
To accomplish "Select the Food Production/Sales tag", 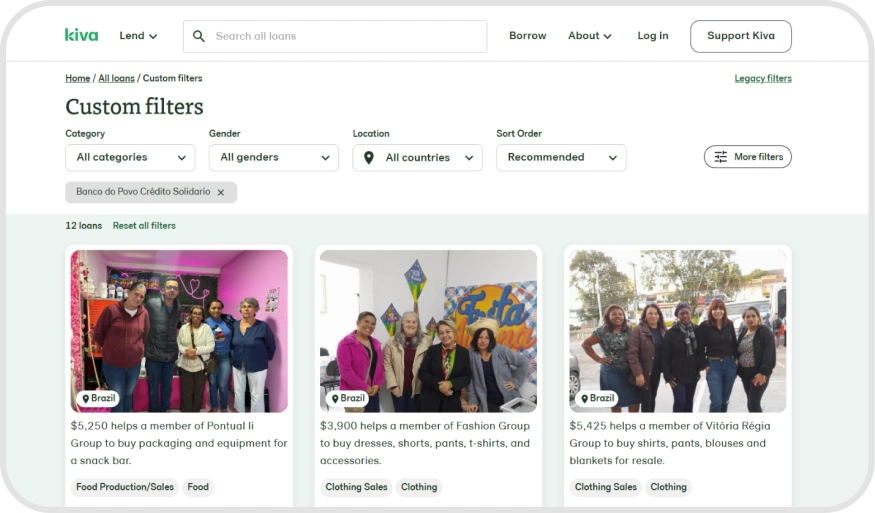I will (x=125, y=487).
